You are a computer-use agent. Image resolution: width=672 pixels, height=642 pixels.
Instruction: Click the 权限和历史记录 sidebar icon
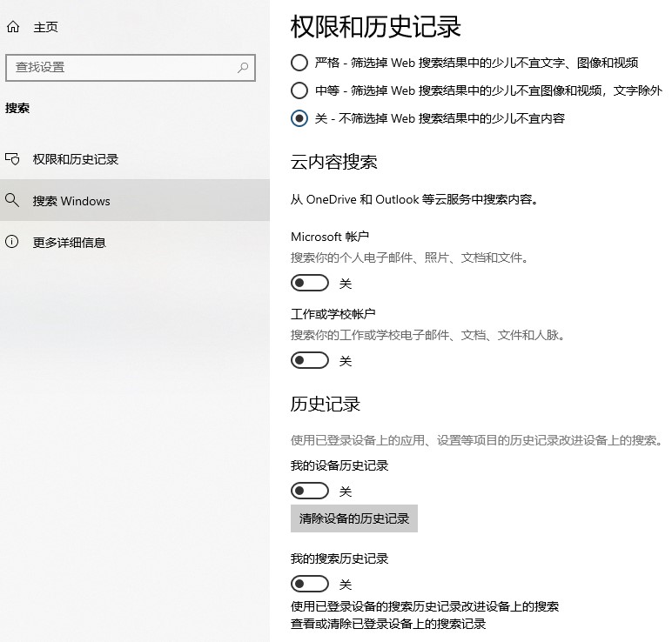tap(12, 159)
